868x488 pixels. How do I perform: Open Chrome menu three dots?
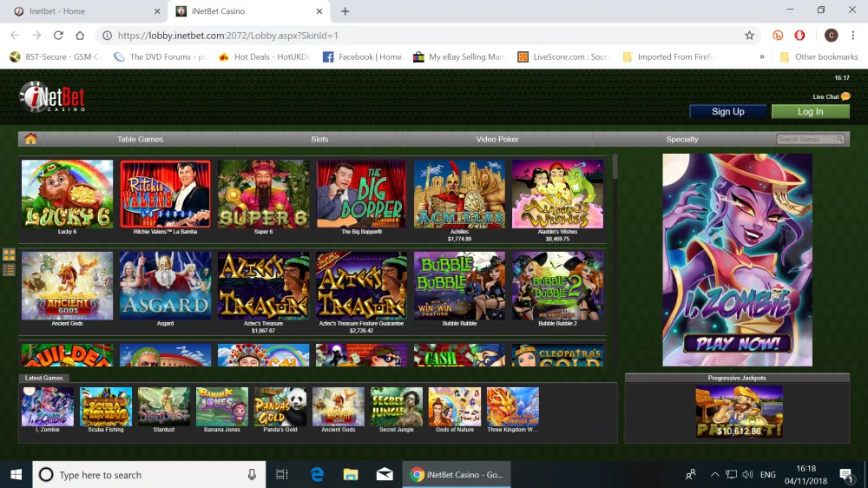tap(853, 36)
